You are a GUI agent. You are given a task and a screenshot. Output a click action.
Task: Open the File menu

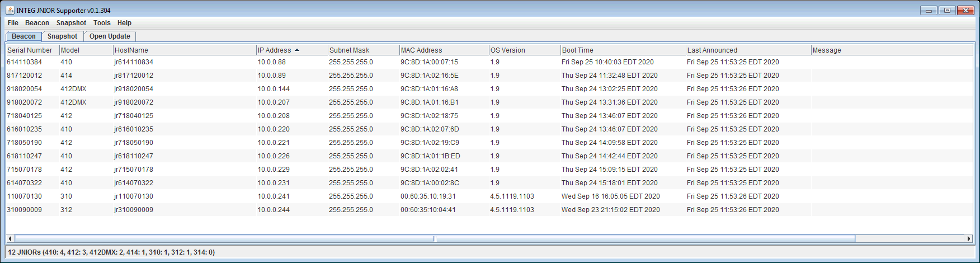(x=13, y=23)
